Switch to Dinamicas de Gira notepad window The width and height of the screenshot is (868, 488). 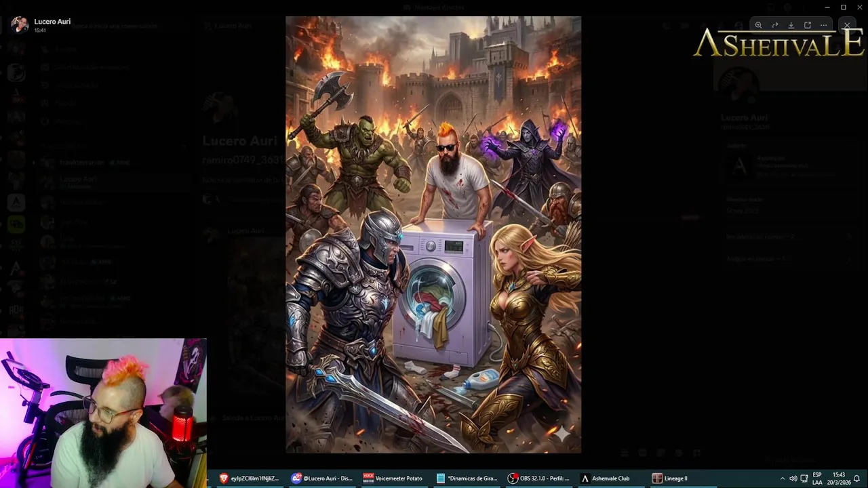point(467,478)
